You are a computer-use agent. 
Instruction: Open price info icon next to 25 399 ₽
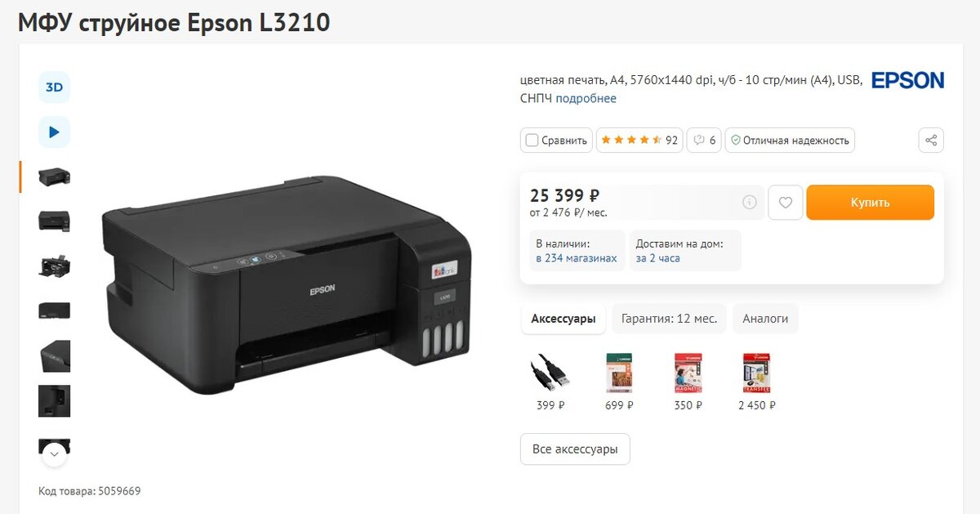coord(749,203)
